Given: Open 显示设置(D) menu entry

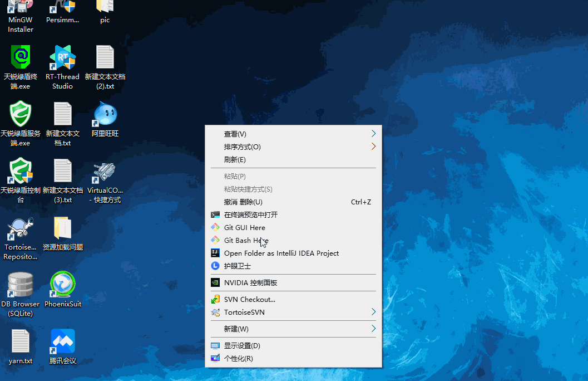Looking at the screenshot, I should point(293,346).
